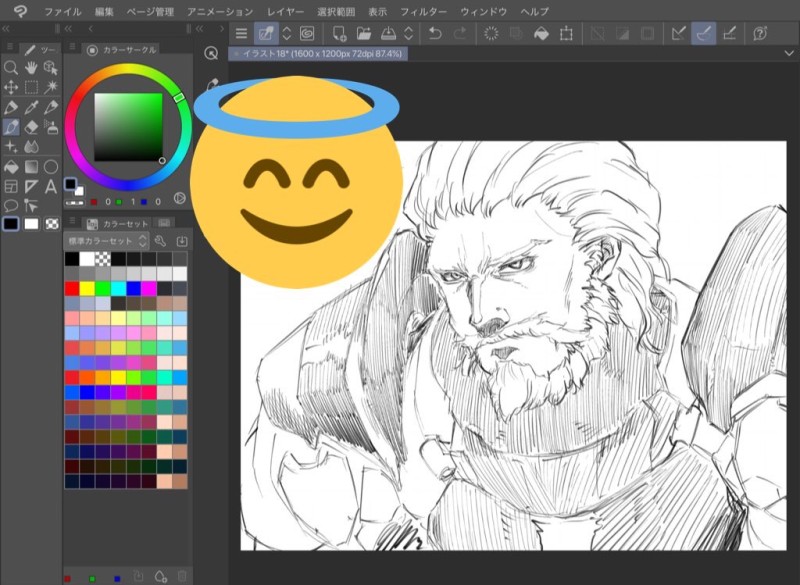This screenshot has height=585, width=800.
Task: Choose the Eraser tool
Action: [x=31, y=127]
